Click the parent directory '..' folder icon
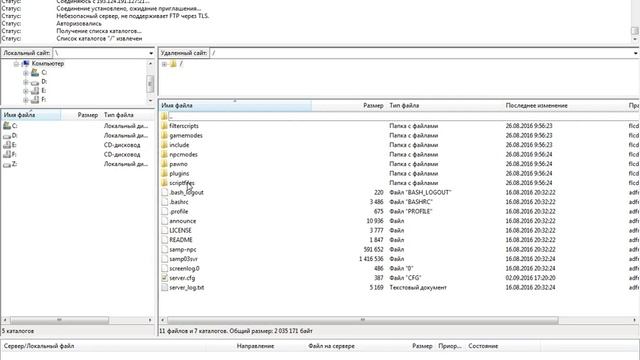 coord(164,116)
